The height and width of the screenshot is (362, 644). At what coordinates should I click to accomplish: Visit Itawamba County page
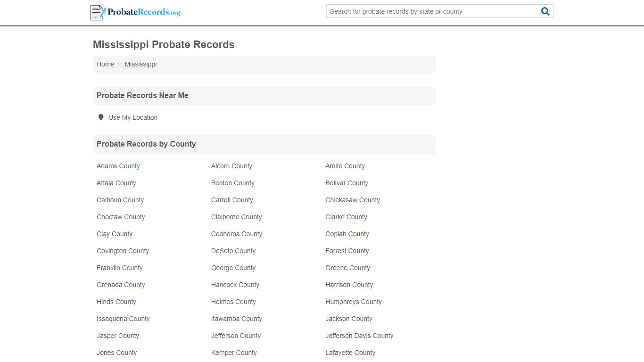pyautogui.click(x=237, y=319)
